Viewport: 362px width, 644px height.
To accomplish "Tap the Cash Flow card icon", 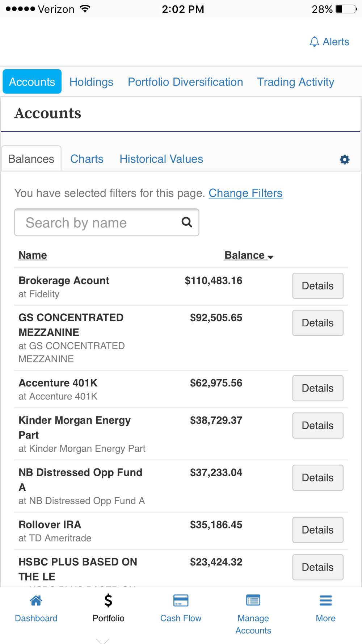I will coord(181,601).
